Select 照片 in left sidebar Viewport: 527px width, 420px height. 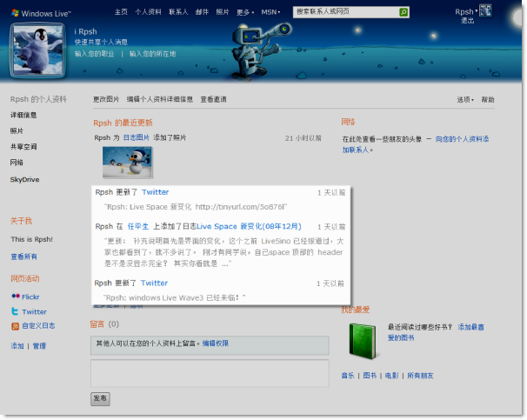pos(17,131)
